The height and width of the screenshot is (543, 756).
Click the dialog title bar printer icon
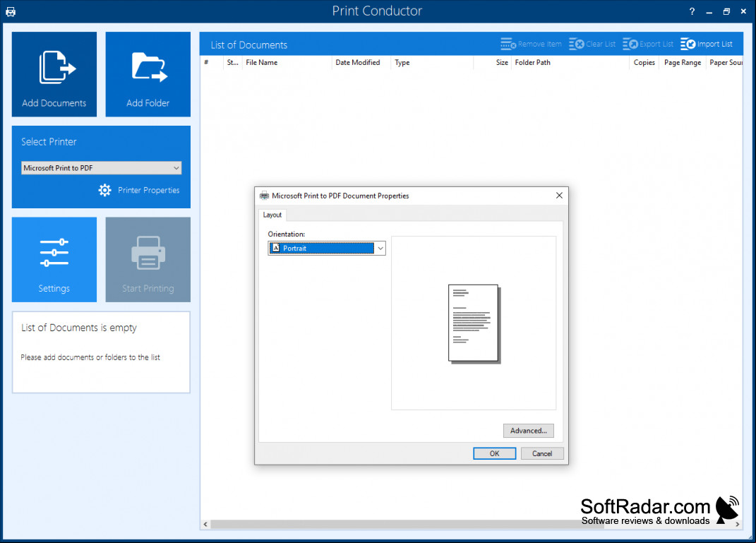(264, 196)
